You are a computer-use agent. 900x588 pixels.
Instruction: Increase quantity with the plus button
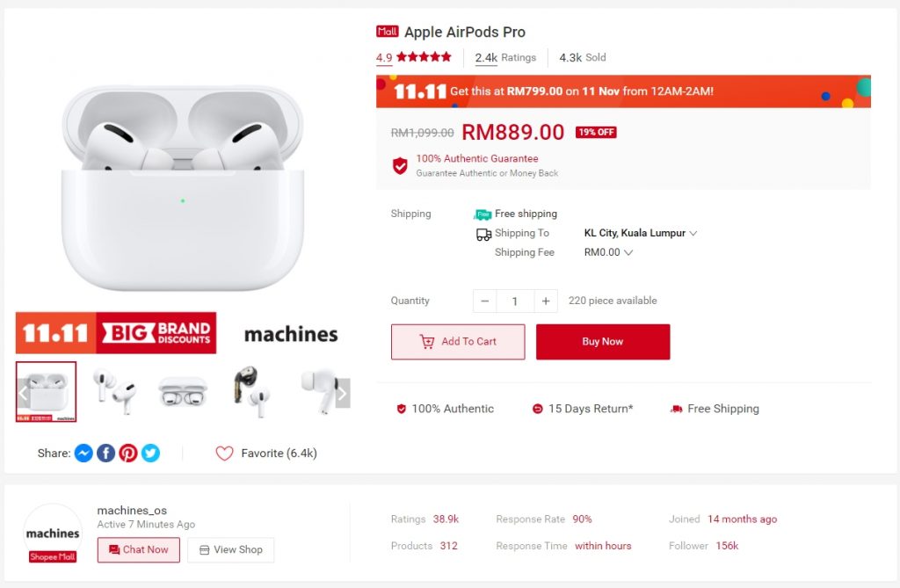tap(546, 301)
